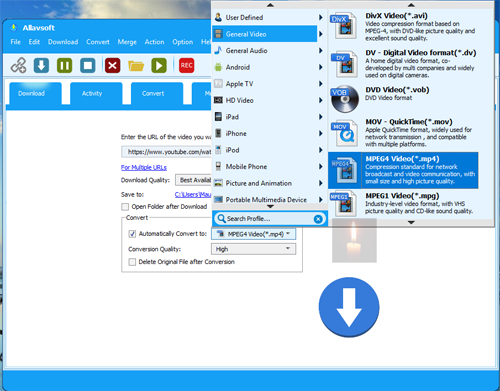
Task: Select MOV QuickTime(*.mov) format
Action: click(403, 133)
